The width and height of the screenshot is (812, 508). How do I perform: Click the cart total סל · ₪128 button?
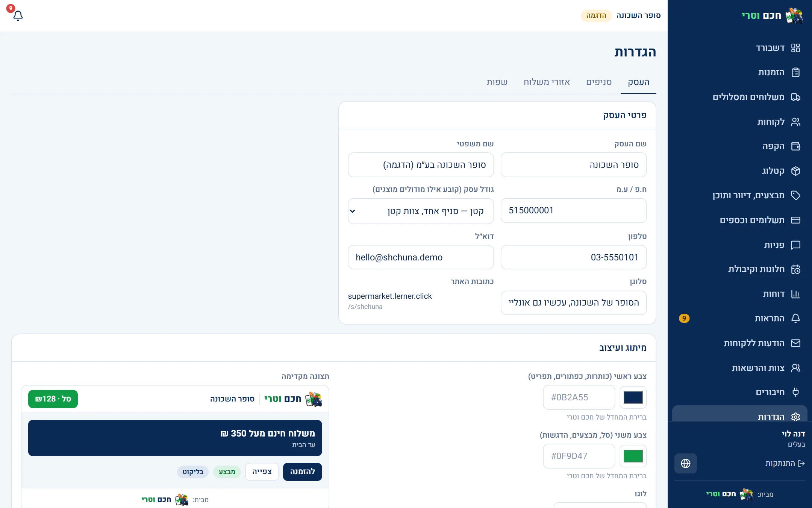coord(53,399)
